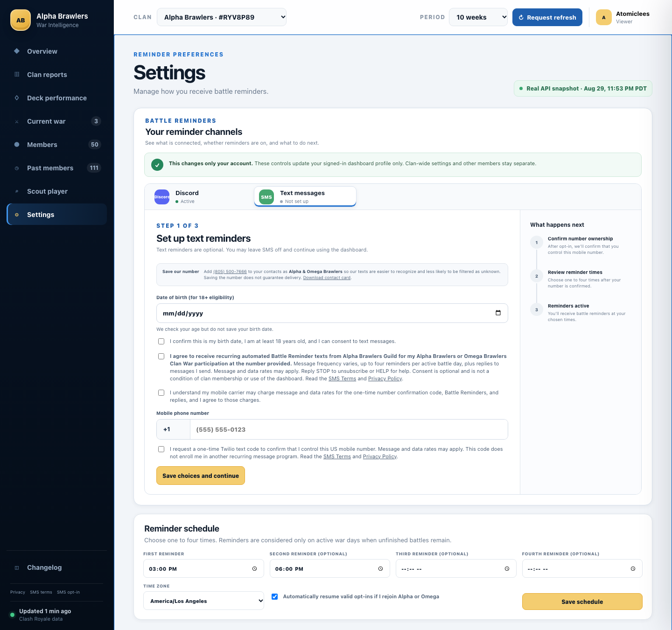The image size is (672, 630).
Task: Click the clock icon in Fourth Reminder field
Action: [x=633, y=569]
